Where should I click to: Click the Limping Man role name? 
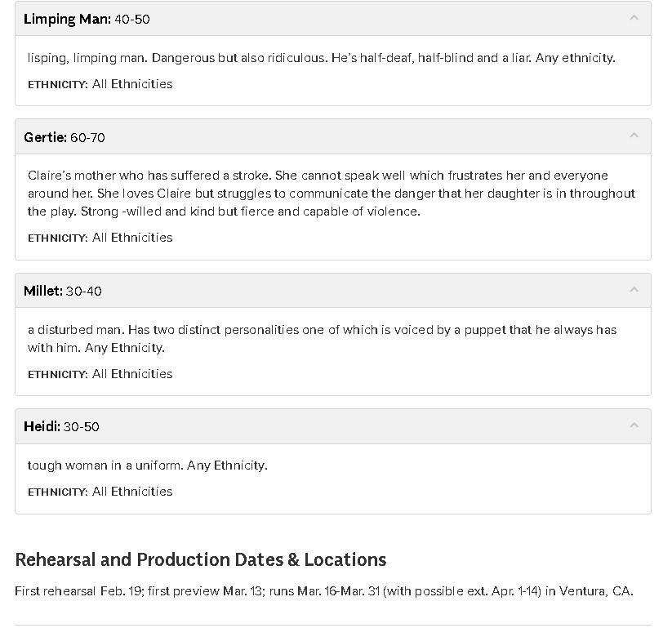(67, 19)
